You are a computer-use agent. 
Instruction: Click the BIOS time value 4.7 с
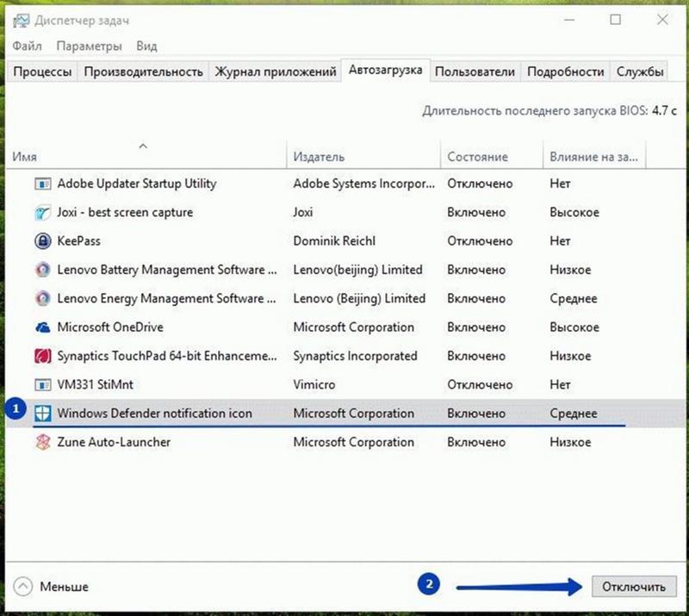point(664,111)
